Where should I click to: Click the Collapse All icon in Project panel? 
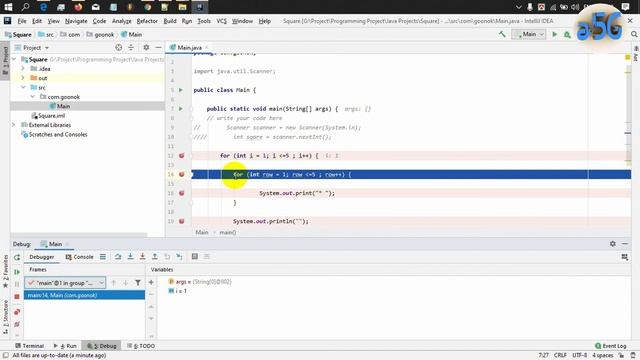coord(131,48)
